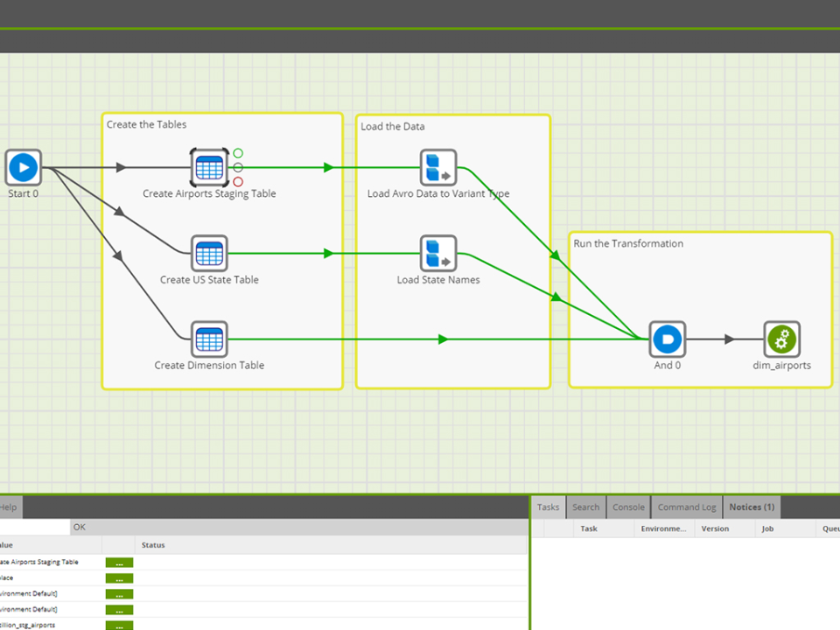Open the green ellipsis editor in the 'lace' row
The height and width of the screenshot is (630, 840).
pyautogui.click(x=120, y=578)
